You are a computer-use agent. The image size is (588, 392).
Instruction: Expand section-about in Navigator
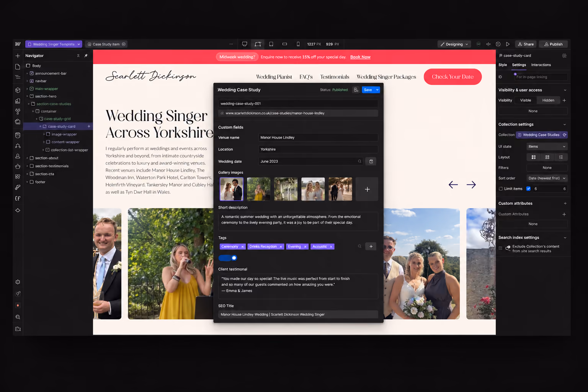click(27, 158)
